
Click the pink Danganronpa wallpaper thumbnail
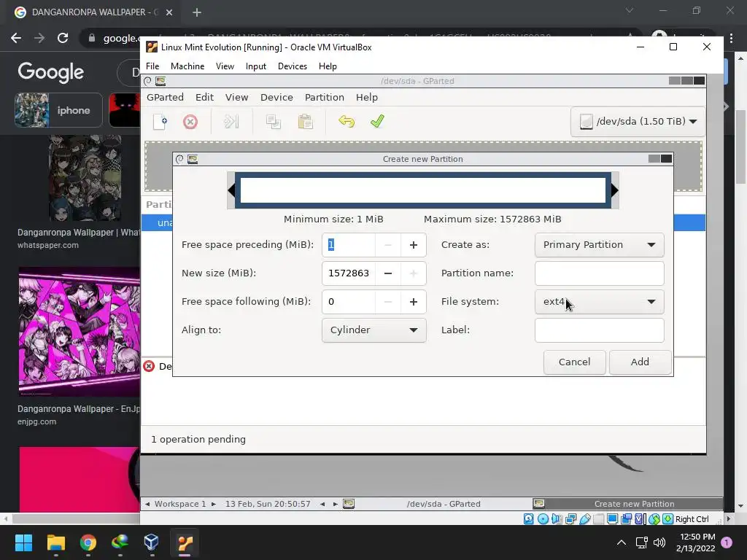79,332
